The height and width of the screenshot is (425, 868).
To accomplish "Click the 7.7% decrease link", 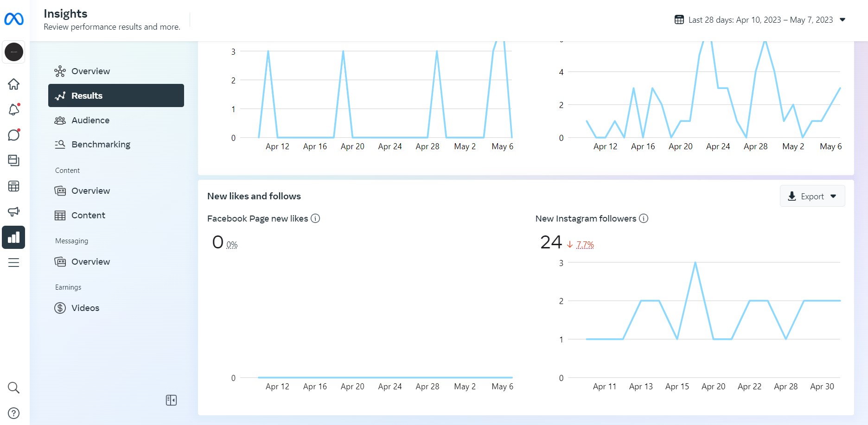I will click(x=585, y=245).
